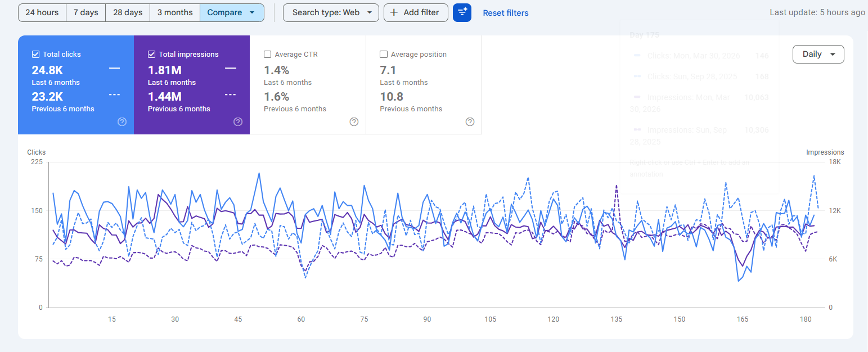Screen dimensions: 868x352
Task: Click day 15 on the x-axis
Action: click(x=112, y=319)
